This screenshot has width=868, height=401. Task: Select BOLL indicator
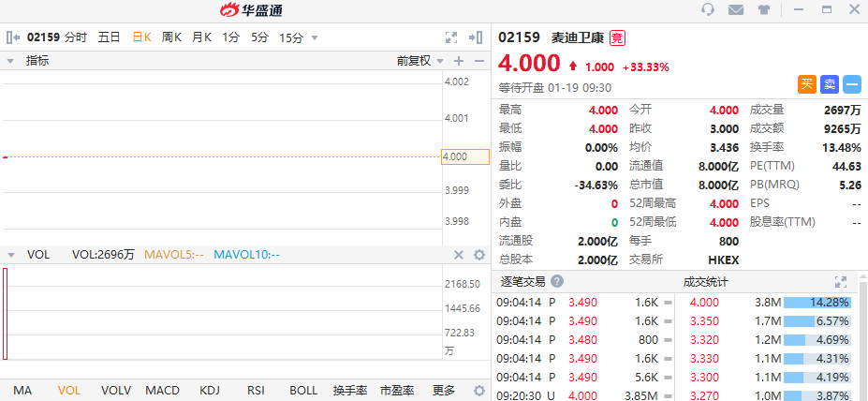coord(303,390)
